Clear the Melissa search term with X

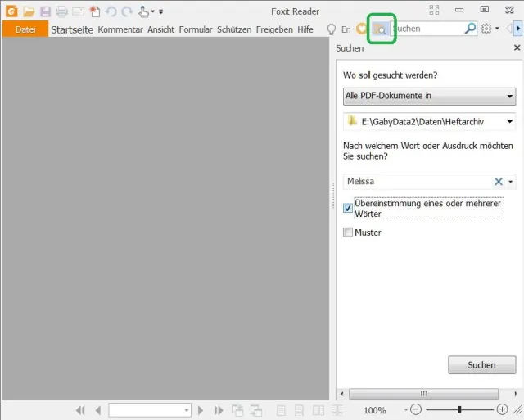pyautogui.click(x=499, y=182)
